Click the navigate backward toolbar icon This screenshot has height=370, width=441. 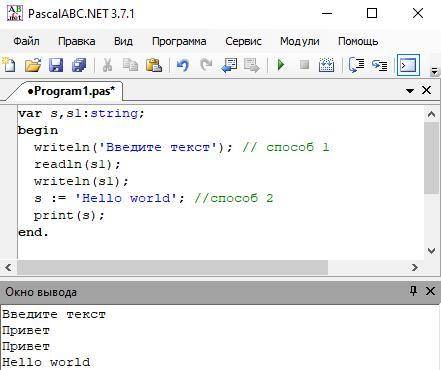(229, 65)
